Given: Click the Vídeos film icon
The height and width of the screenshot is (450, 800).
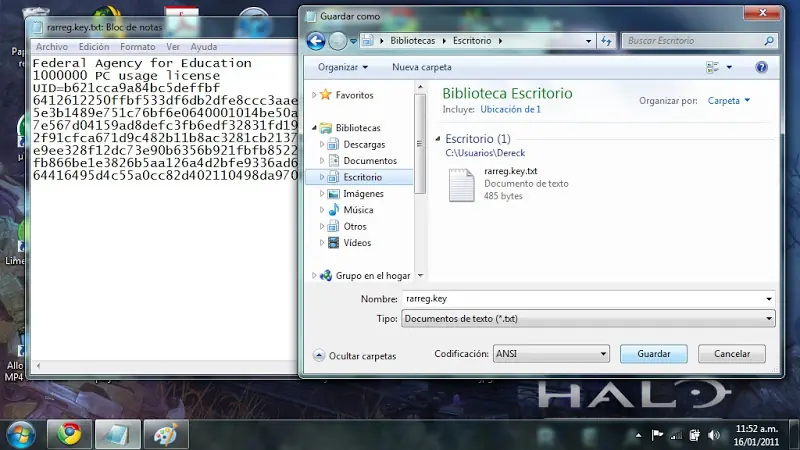Looking at the screenshot, I should [x=333, y=242].
